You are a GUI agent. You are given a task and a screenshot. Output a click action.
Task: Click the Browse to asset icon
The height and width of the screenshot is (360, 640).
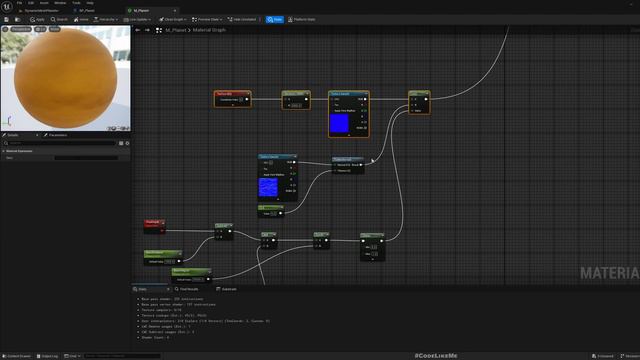(18, 19)
